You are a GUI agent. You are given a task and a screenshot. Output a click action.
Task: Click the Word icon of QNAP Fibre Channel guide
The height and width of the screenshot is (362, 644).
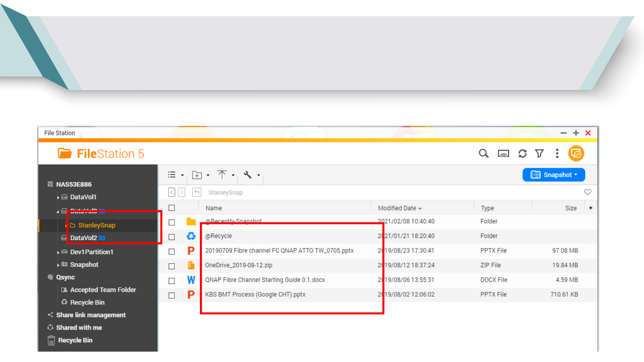[191, 280]
